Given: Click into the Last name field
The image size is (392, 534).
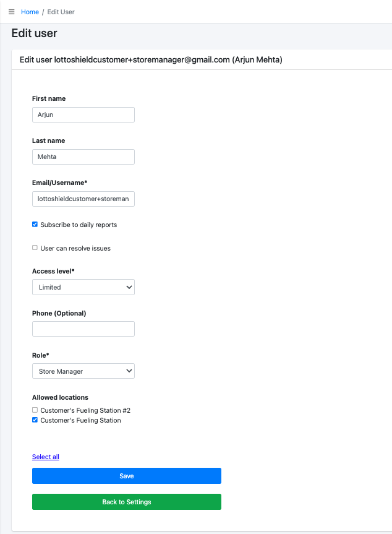Looking at the screenshot, I should click(83, 157).
